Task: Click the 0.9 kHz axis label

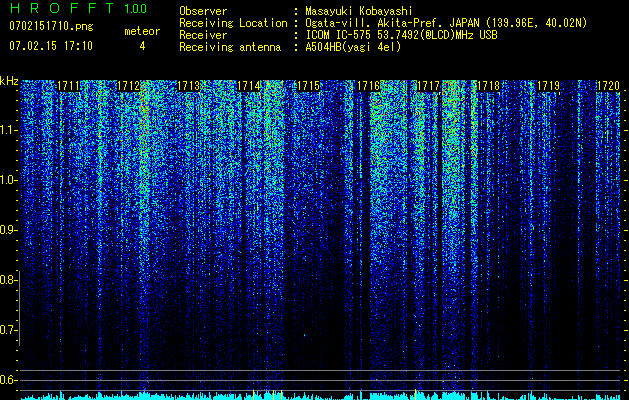Action: (9, 230)
